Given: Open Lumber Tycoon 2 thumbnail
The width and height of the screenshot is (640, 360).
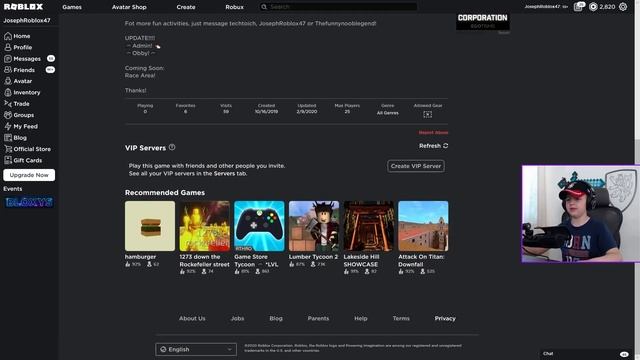Looking at the screenshot, I should pyautogui.click(x=314, y=226).
